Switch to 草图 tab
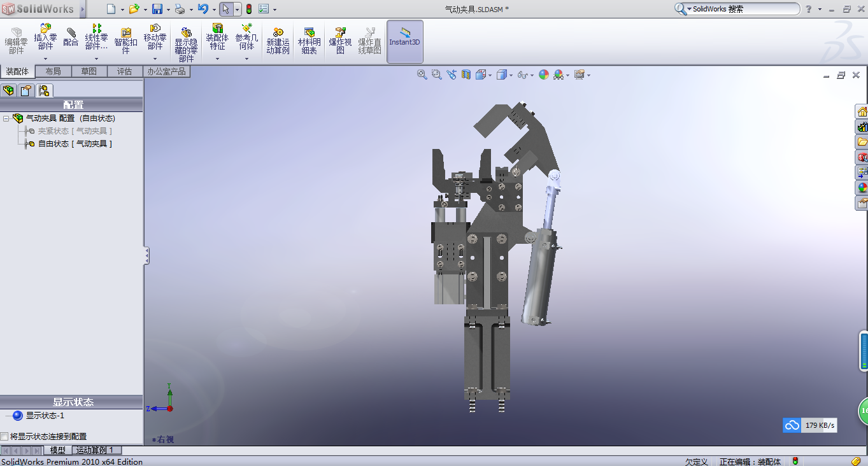The height and width of the screenshot is (466, 868). 89,71
